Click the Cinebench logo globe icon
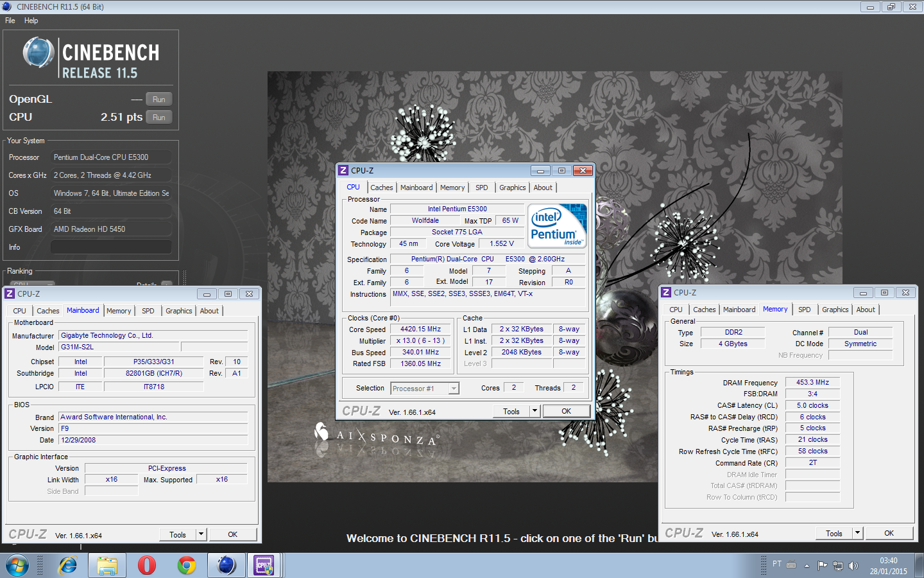This screenshot has height=578, width=924. (x=38, y=53)
